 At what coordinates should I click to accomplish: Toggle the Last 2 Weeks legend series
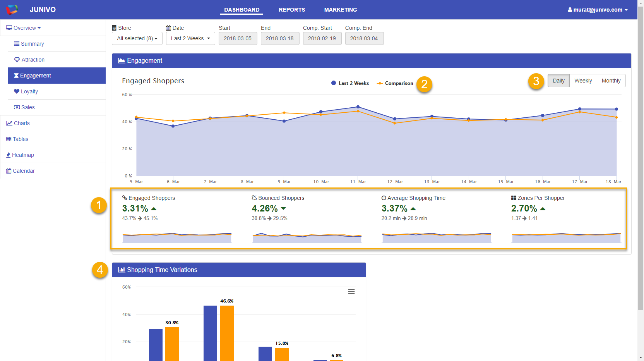350,83
